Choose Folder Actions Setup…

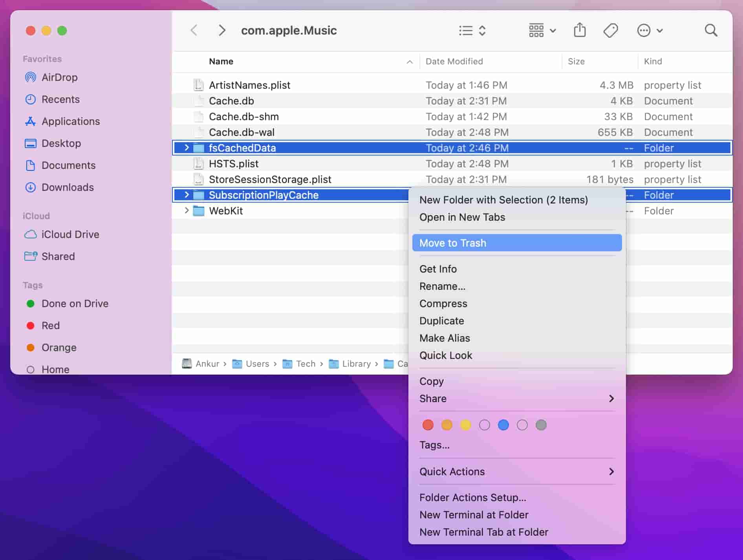tap(517, 498)
